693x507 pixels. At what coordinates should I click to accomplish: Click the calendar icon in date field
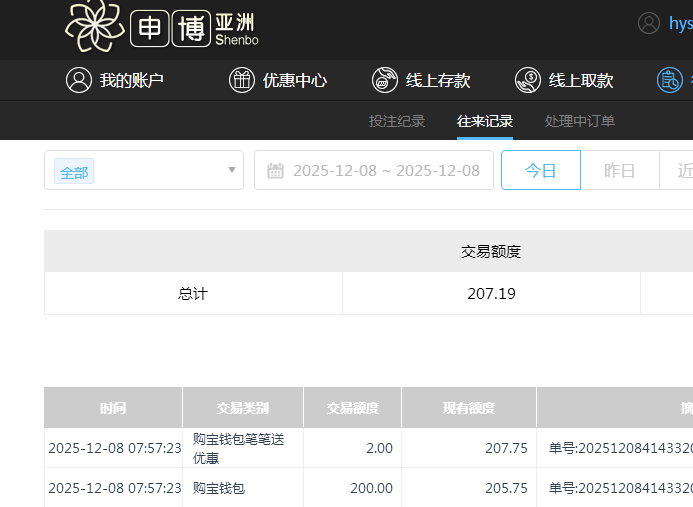tap(276, 171)
